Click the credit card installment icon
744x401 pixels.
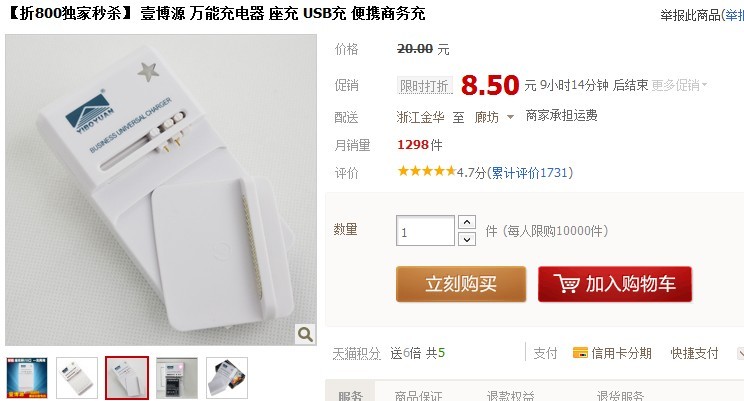click(x=580, y=353)
